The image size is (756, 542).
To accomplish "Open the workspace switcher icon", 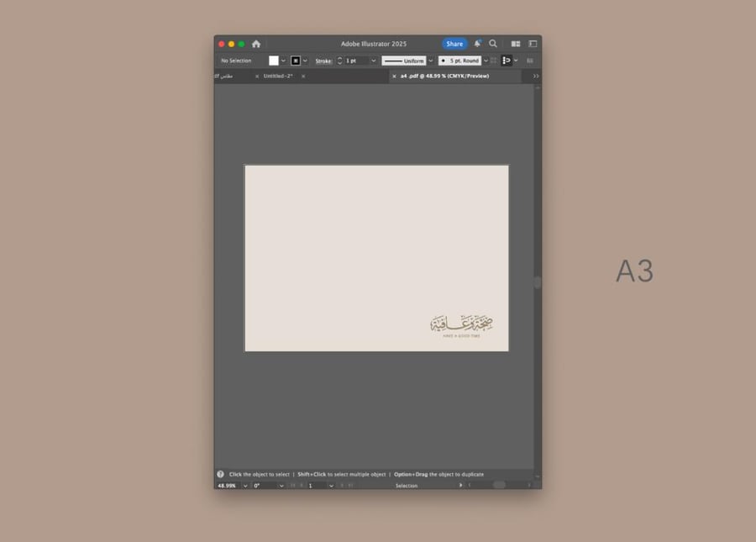I will coord(533,44).
